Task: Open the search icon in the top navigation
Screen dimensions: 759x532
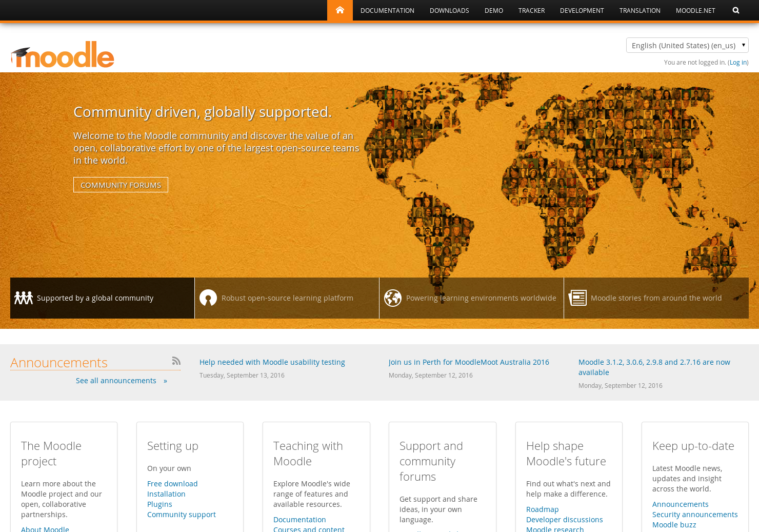Action: point(735,10)
